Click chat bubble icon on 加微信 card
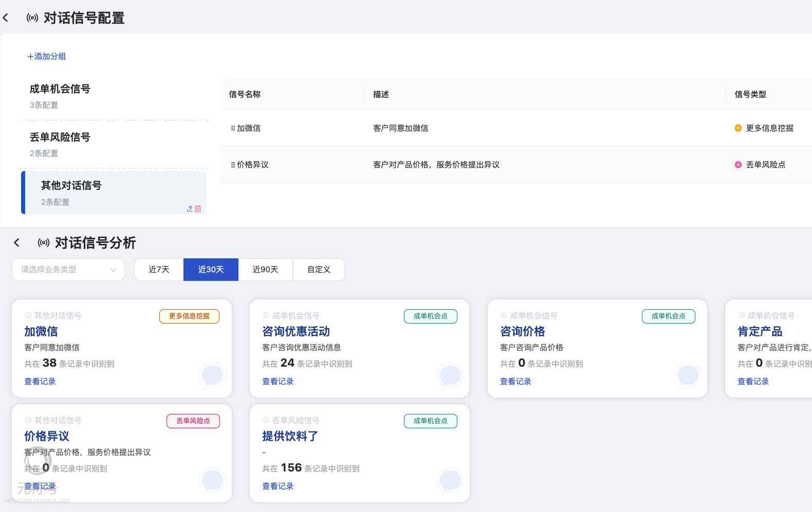The height and width of the screenshot is (512, 812). [x=212, y=375]
